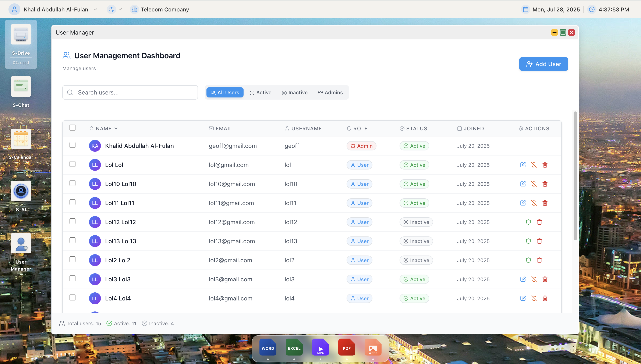Click the Add User button
641x364 pixels.
[x=543, y=64]
